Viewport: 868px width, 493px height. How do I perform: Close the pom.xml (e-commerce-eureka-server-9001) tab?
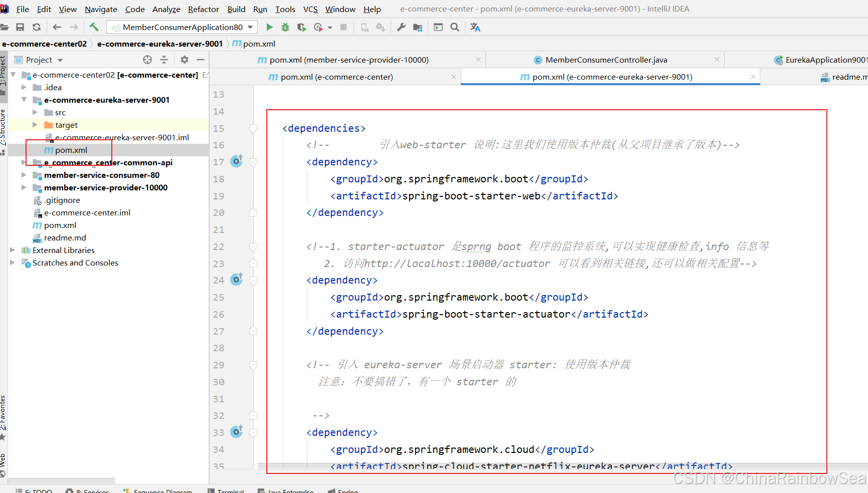[x=753, y=77]
